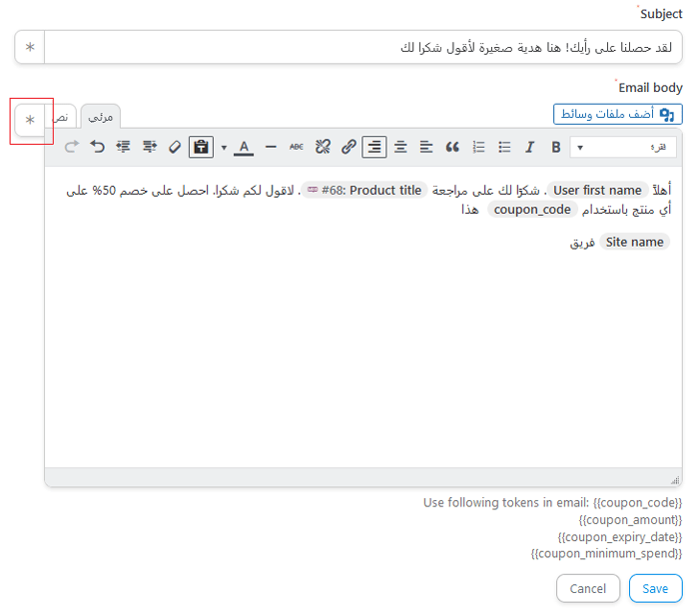
Task: Apply text color with the A icon
Action: pos(244,148)
